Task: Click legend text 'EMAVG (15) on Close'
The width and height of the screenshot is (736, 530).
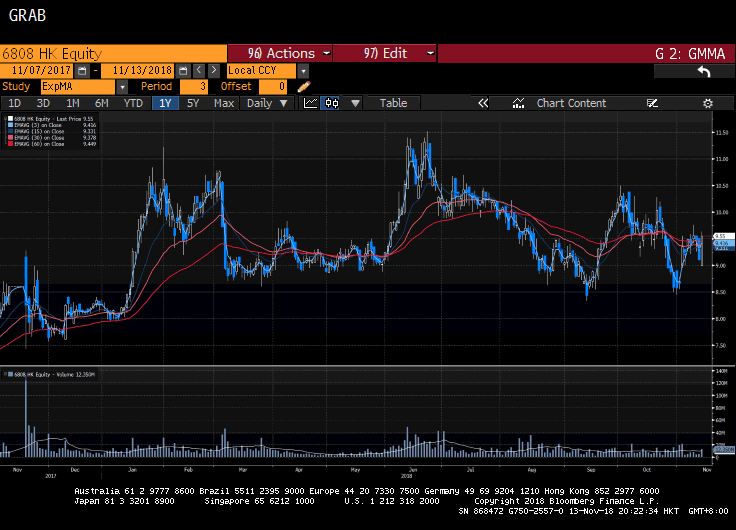Action: 39,132
